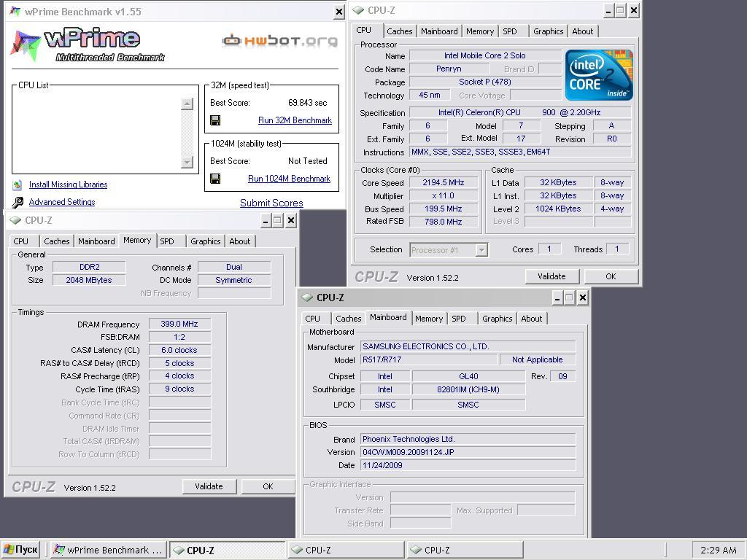
Task: Click the CPU-Z title icon in CPU window
Action: click(x=358, y=10)
